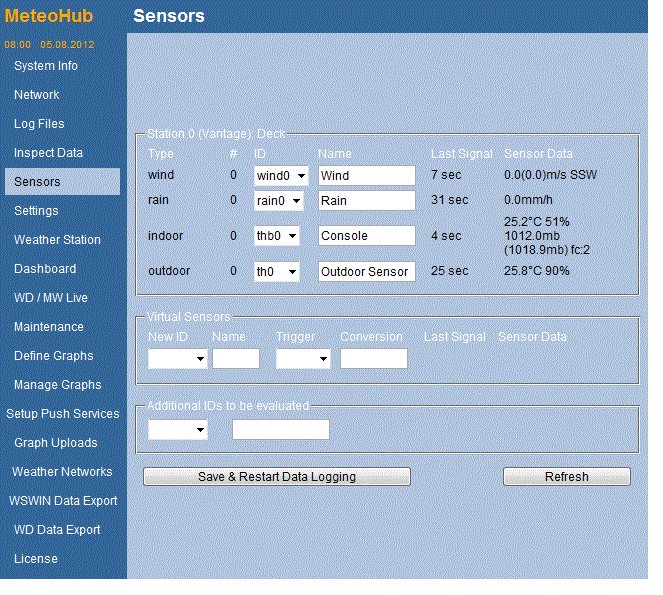The height and width of the screenshot is (595, 663).
Task: Expand the th0 ID dropdown
Action: click(x=277, y=271)
